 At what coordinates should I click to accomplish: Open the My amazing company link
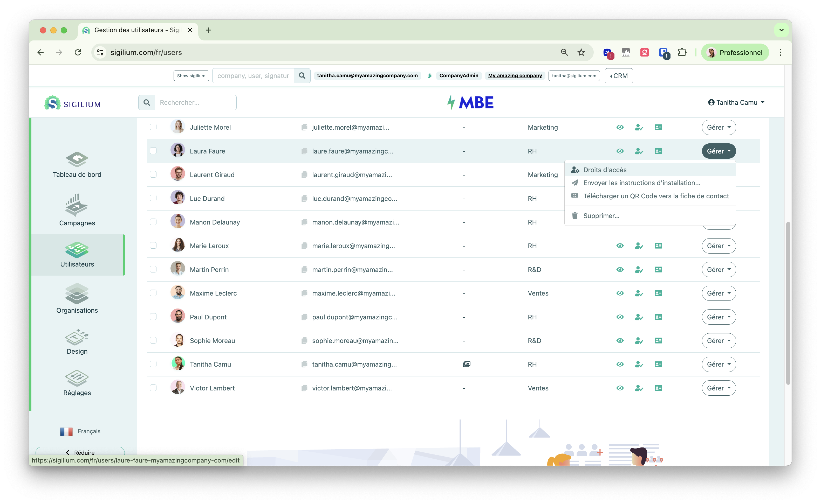(515, 76)
